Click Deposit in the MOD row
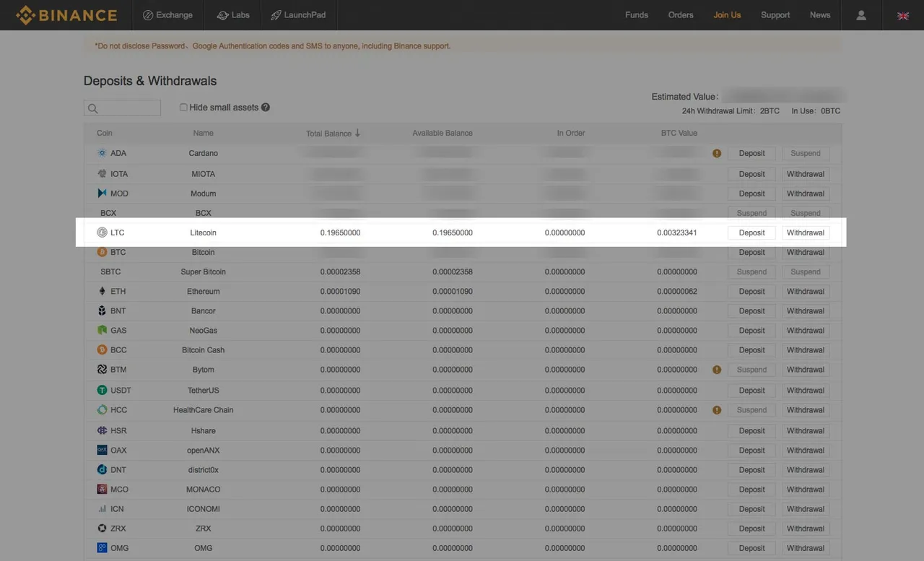The height and width of the screenshot is (561, 924). tap(751, 193)
